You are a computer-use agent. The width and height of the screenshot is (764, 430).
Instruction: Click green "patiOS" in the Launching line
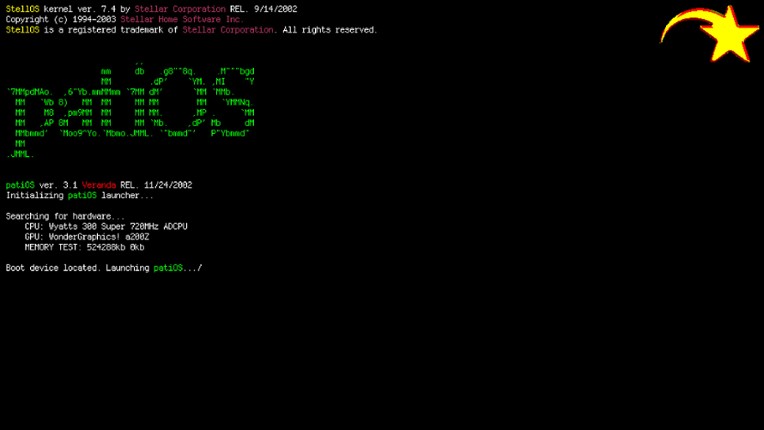[x=168, y=268]
